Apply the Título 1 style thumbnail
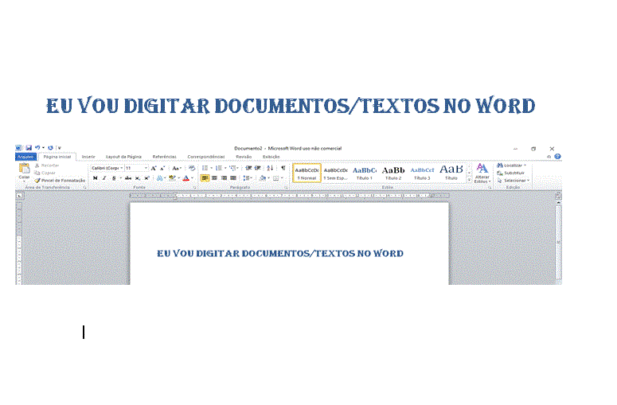The height and width of the screenshot is (405, 617). pos(364,173)
